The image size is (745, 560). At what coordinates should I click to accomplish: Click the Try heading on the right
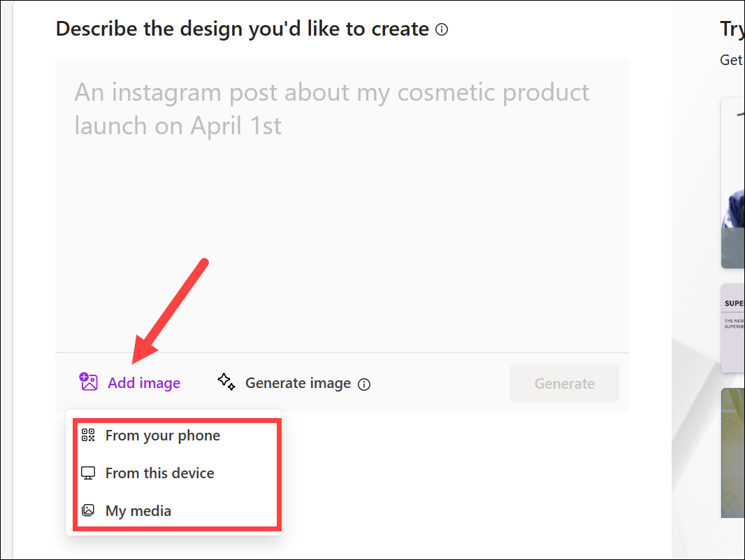(732, 29)
